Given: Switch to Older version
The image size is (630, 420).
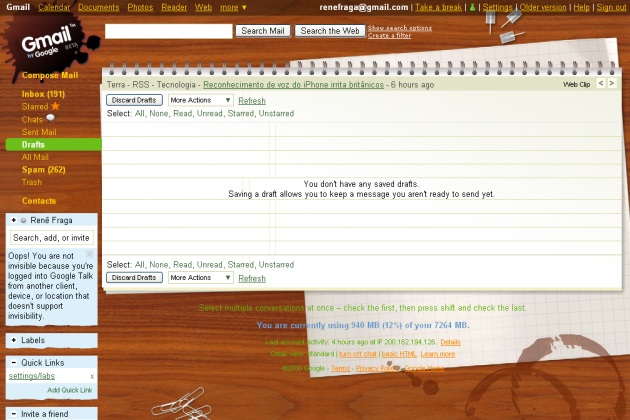Looking at the screenshot, I should coord(543,7).
